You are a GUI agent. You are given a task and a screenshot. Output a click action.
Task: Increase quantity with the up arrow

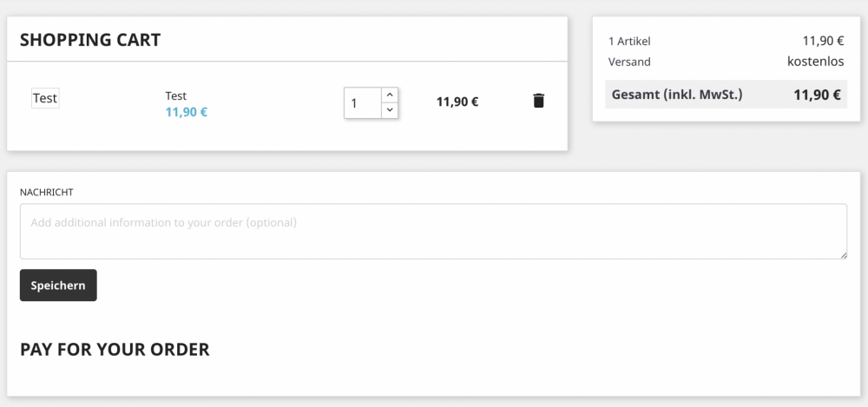coord(390,95)
